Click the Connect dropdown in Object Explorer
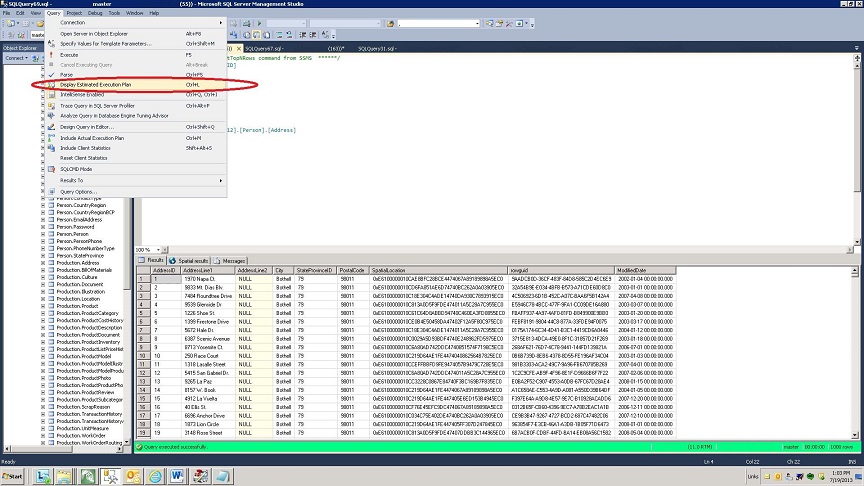This screenshot has width=864, height=486. tap(17, 58)
